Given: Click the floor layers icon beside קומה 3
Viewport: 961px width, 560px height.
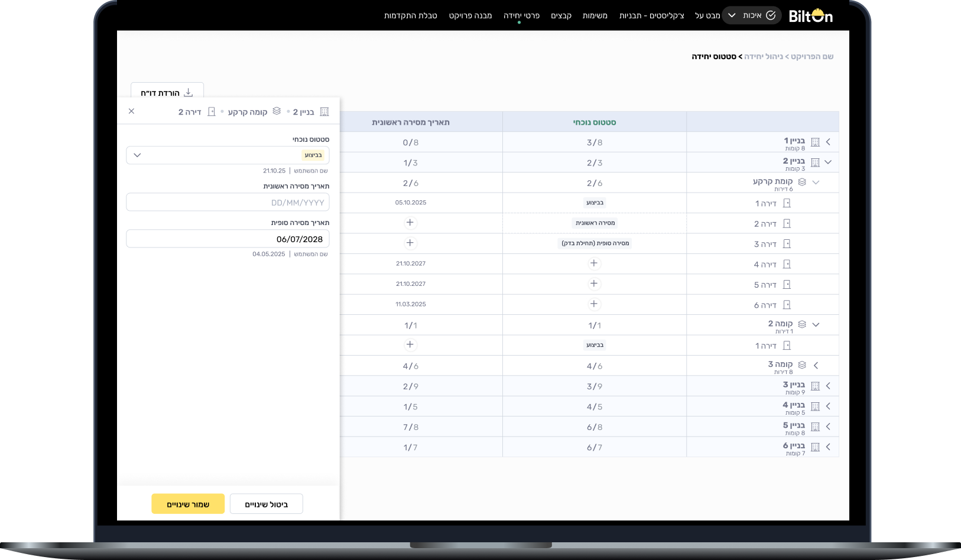Looking at the screenshot, I should 802,366.
